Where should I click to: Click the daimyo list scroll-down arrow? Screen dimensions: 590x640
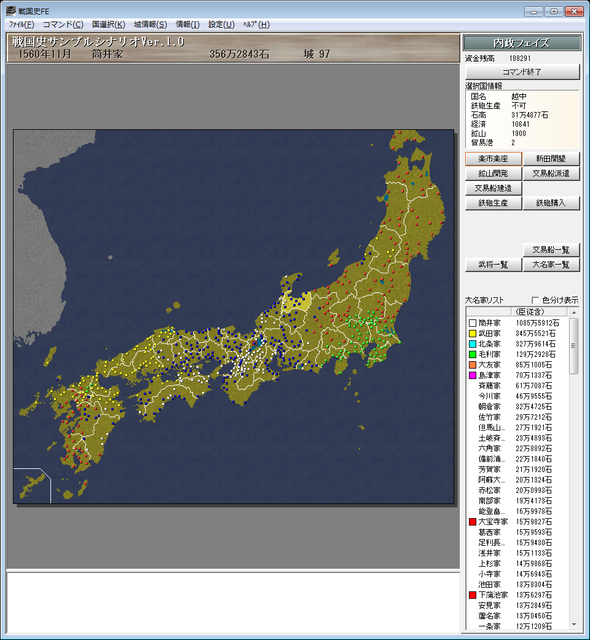[x=574, y=624]
